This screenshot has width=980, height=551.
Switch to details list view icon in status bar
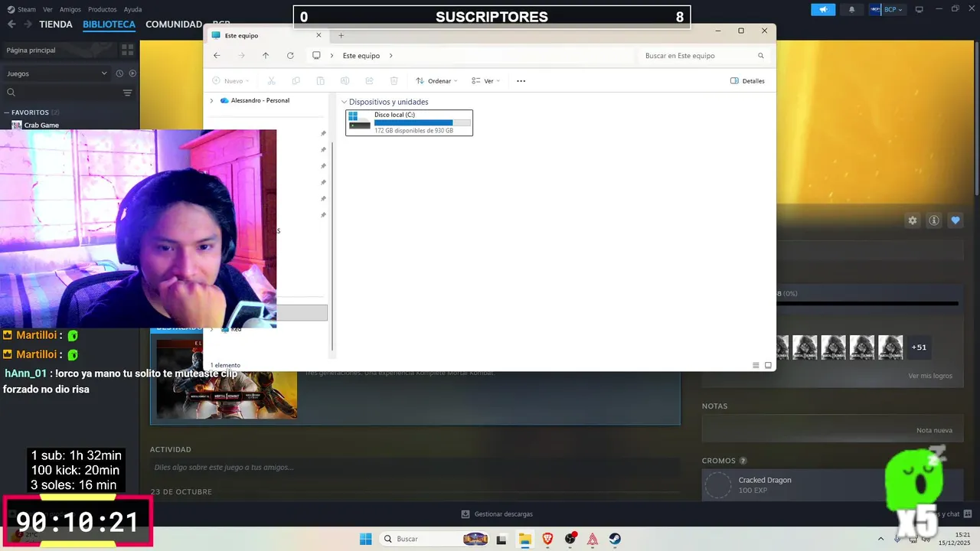[756, 366]
